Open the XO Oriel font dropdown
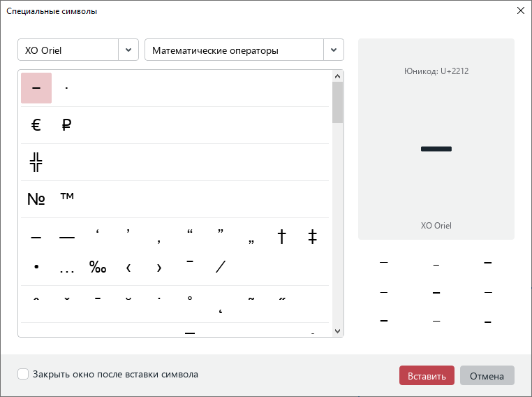532x397 pixels. click(128, 50)
